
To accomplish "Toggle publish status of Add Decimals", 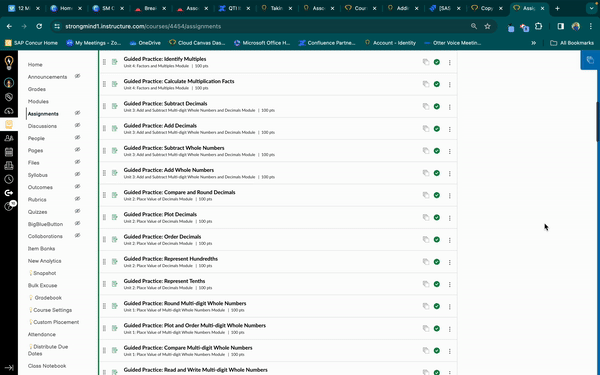I will click(x=437, y=129).
